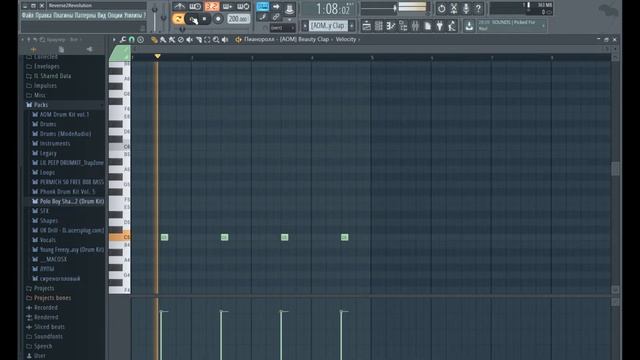Click the link chain icon
This screenshot has width=640, height=360.
pos(276,17)
